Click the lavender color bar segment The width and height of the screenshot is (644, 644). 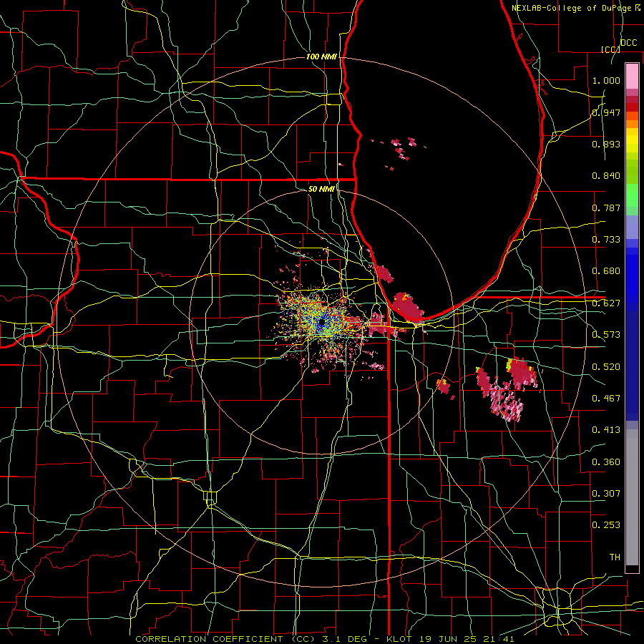tap(632, 227)
